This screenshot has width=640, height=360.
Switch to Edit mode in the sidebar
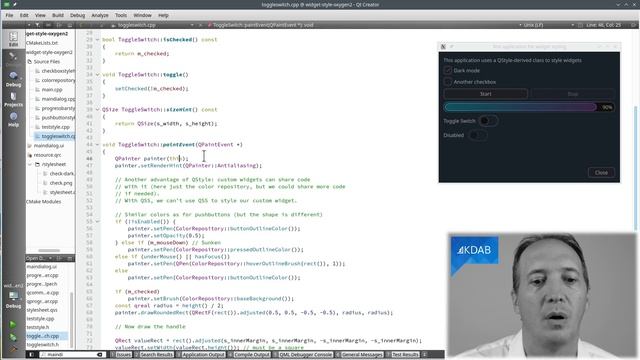pos(13,39)
